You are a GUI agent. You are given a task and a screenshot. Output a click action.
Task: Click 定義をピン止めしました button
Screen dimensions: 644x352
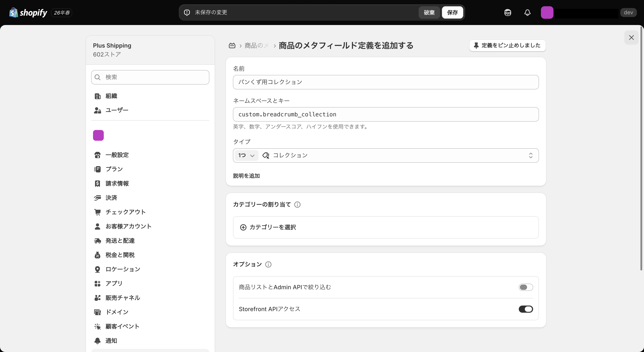pyautogui.click(x=508, y=45)
